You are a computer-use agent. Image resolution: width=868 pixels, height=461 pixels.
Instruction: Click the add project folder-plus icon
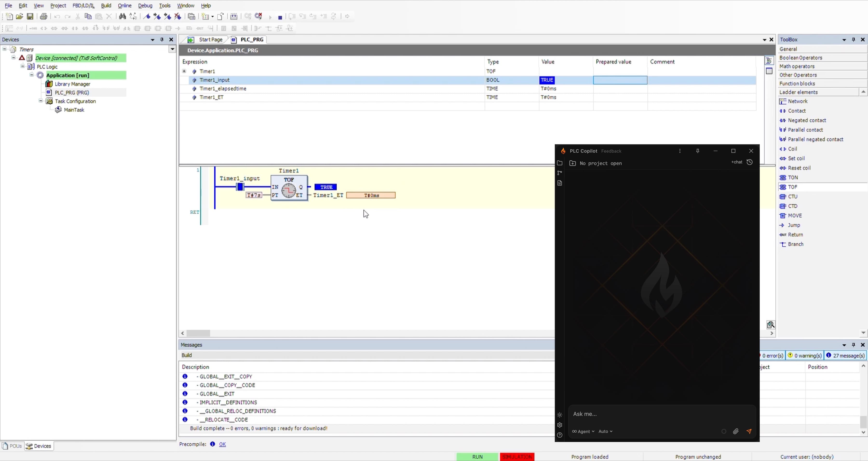coord(572,164)
